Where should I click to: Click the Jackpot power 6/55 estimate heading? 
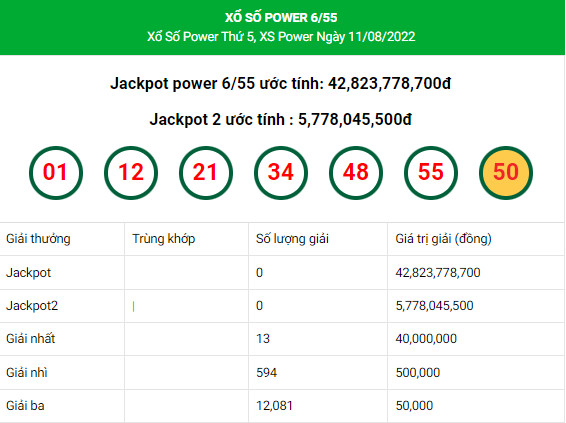pyautogui.click(x=281, y=83)
